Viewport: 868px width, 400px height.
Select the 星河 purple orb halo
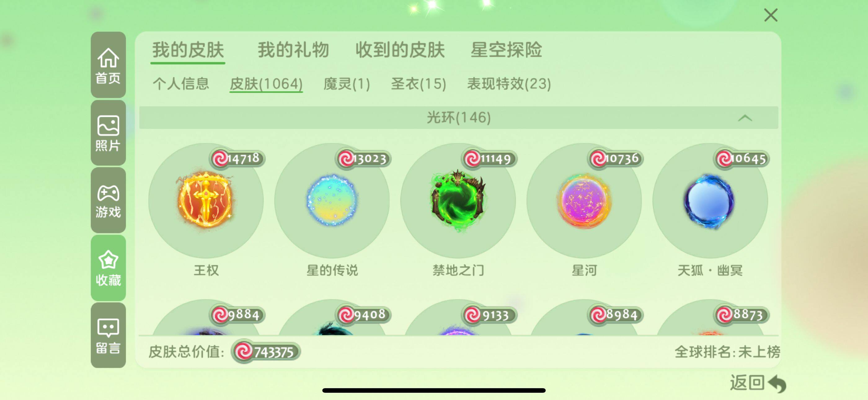point(584,201)
